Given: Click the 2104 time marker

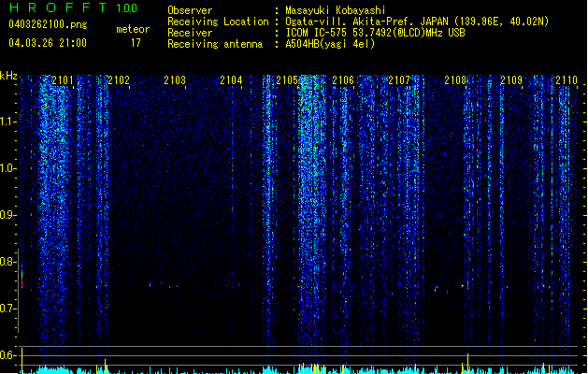Looking at the screenshot, I should (231, 80).
